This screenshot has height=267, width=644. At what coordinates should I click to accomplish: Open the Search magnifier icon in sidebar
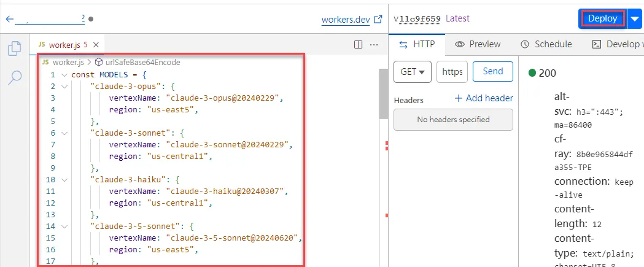(15, 77)
